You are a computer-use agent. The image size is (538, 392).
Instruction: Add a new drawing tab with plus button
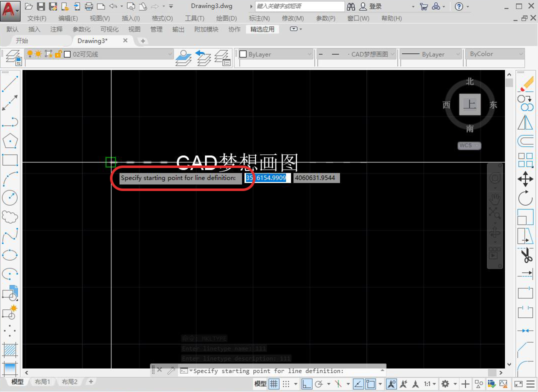coord(142,41)
